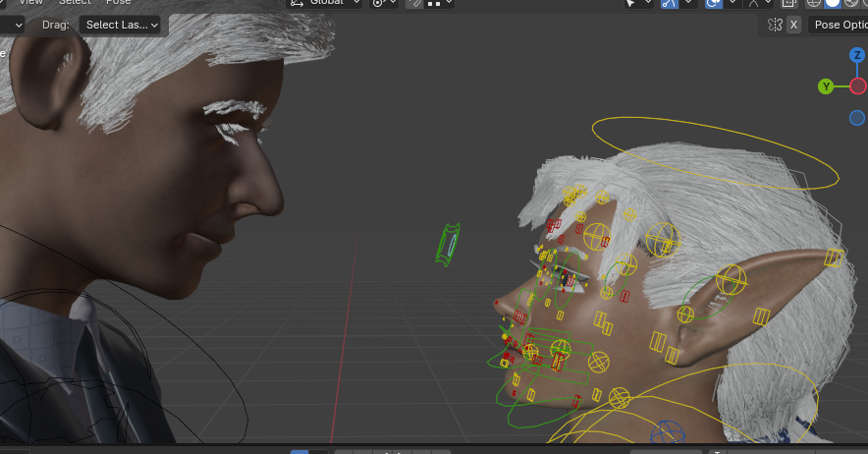Click the lower blue negative Z gizmo circle
This screenshot has height=454, width=868.
coord(857,118)
